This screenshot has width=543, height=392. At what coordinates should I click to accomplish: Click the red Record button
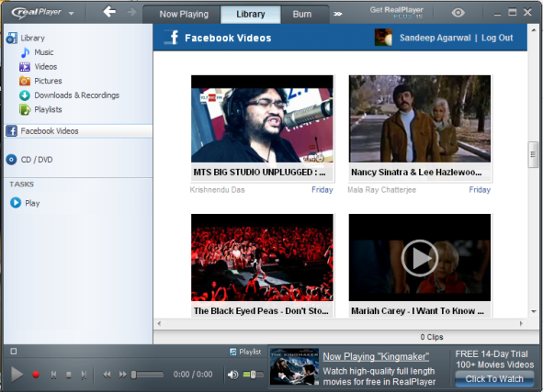click(36, 375)
